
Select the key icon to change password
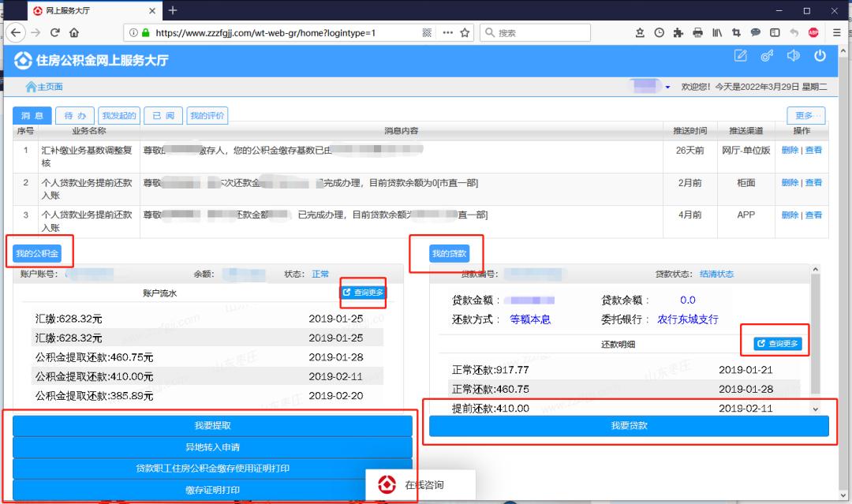coord(767,55)
